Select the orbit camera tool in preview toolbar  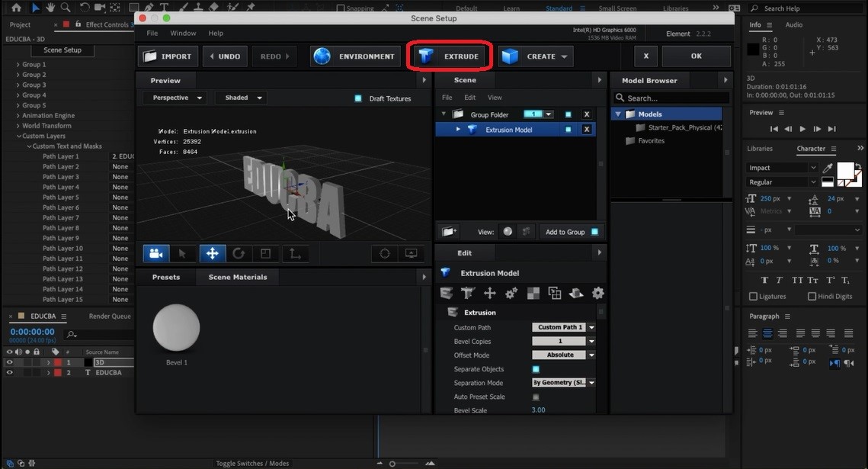[x=155, y=252]
